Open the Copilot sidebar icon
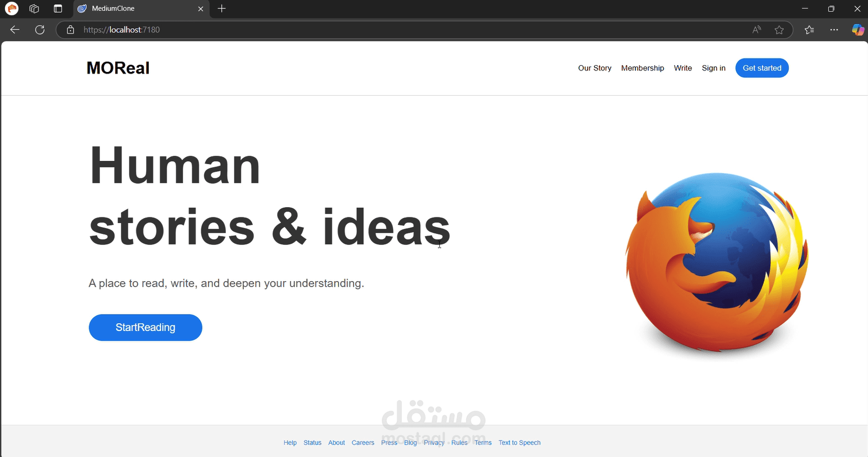The image size is (868, 457). coord(858,30)
